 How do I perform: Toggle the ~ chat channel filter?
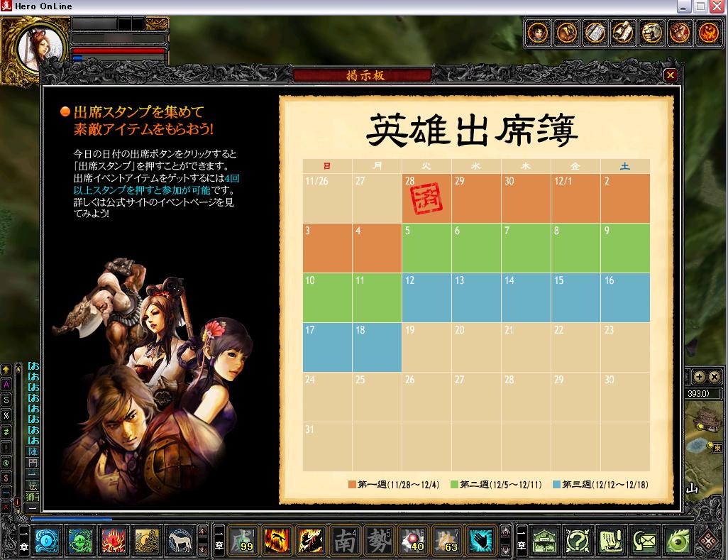[6, 492]
